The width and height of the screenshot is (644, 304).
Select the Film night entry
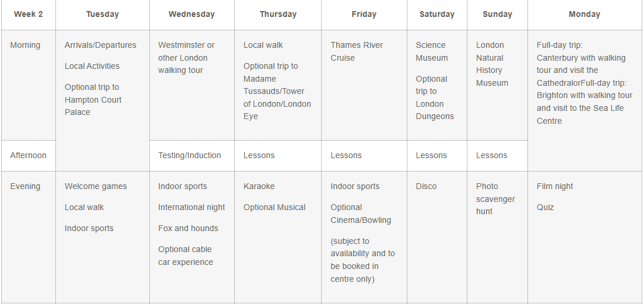coord(555,187)
